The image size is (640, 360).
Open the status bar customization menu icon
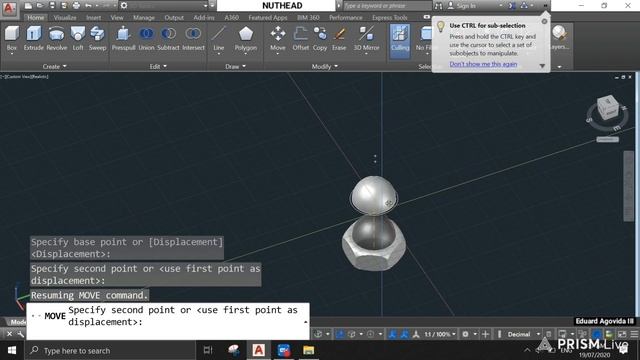pyautogui.click(x=634, y=334)
